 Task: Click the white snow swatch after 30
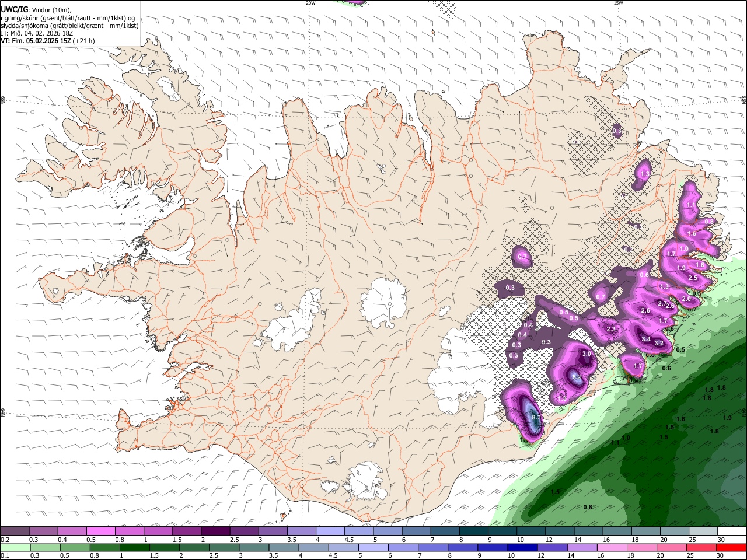[x=731, y=531]
